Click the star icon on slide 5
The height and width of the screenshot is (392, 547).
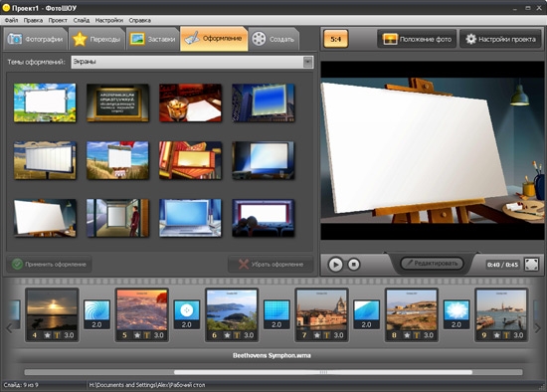[x=137, y=335]
